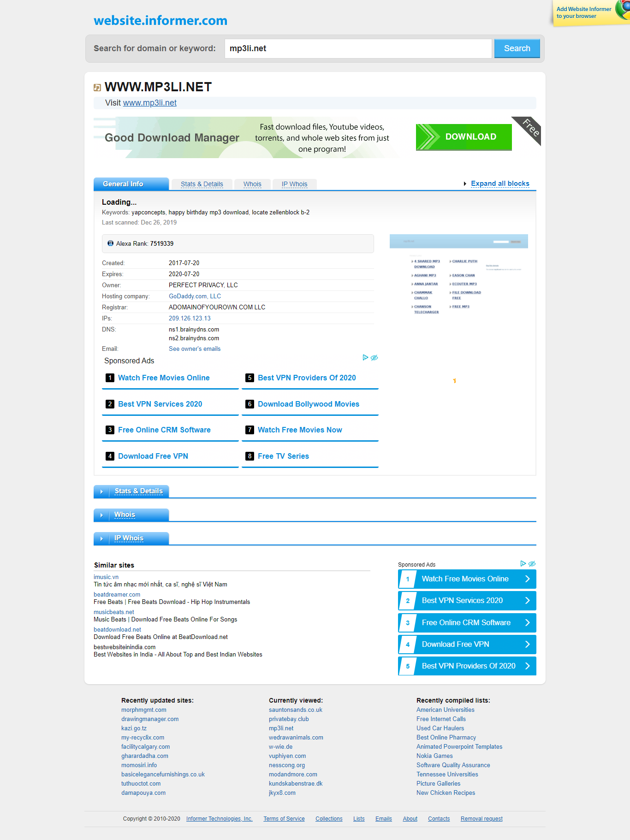Open the Emails footer link

click(x=384, y=819)
